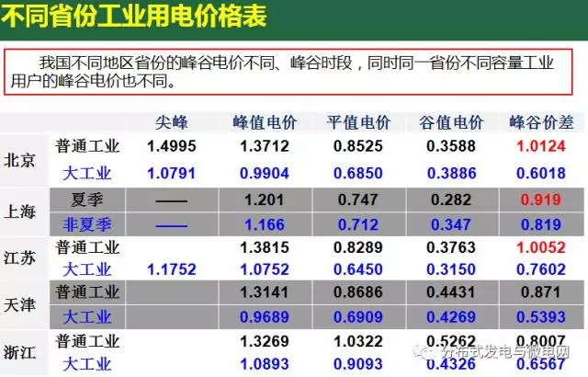The image size is (588, 377).
Task: Select the 浙江 row label
Action: (20, 351)
